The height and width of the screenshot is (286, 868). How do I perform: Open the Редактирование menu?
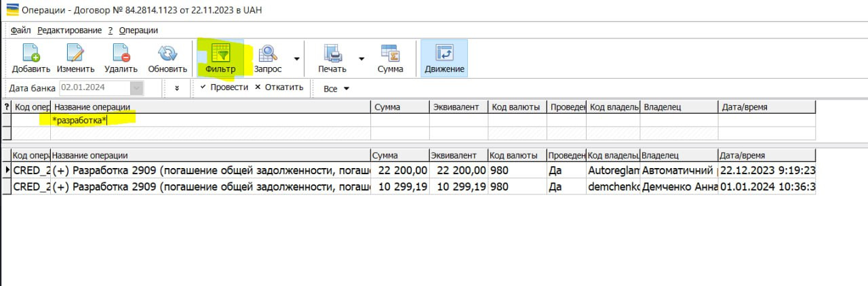(x=69, y=30)
